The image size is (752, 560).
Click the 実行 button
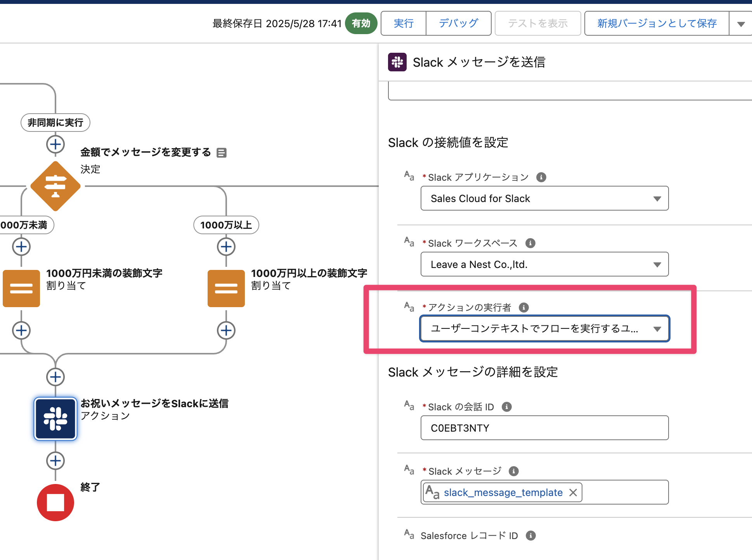pos(404,24)
